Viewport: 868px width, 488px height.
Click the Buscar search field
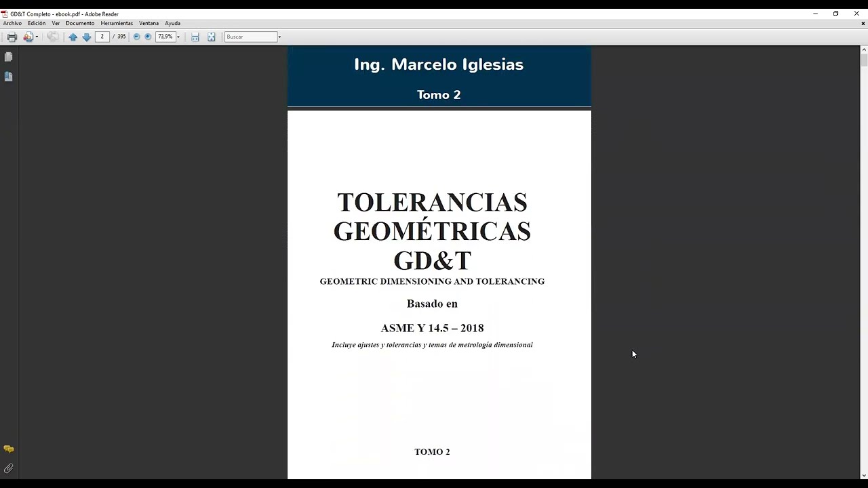[251, 37]
